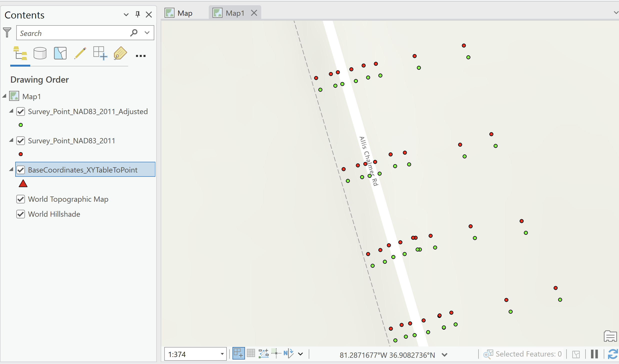Open the catalog pane icon on map
Viewport: 619px width, 364px height.
[610, 336]
